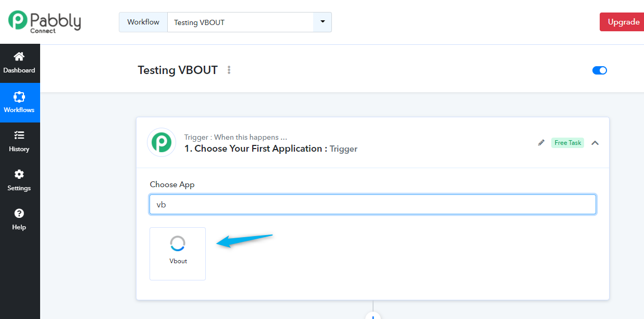Click the pencil edit icon on trigger

point(541,143)
